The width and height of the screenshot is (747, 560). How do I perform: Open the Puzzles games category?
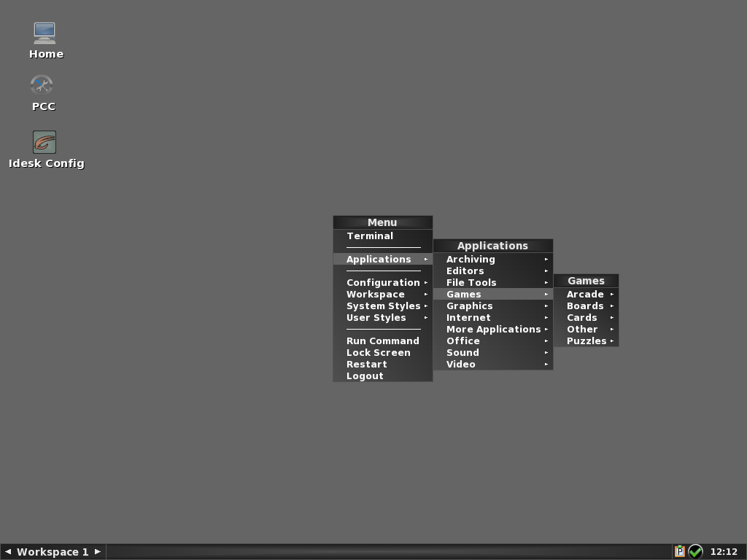tap(586, 341)
